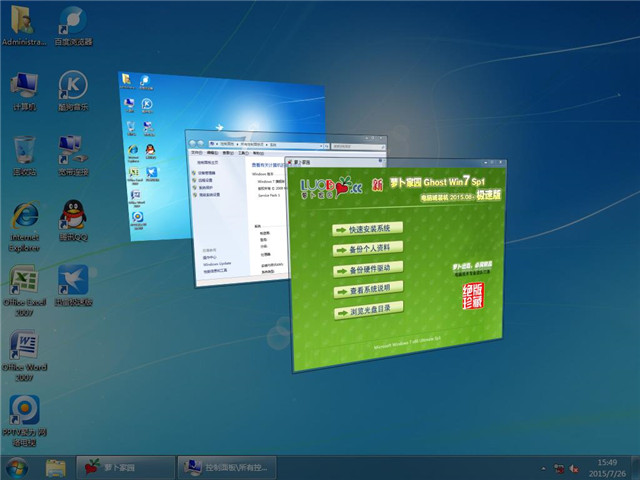
Task: Launch the 百度浏览器 desktop shortcut
Action: click(73, 24)
